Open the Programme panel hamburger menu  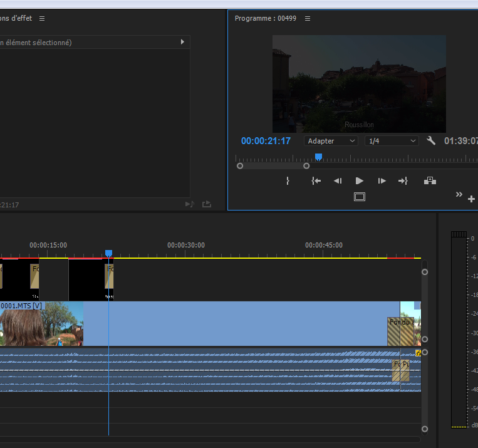pyautogui.click(x=308, y=19)
